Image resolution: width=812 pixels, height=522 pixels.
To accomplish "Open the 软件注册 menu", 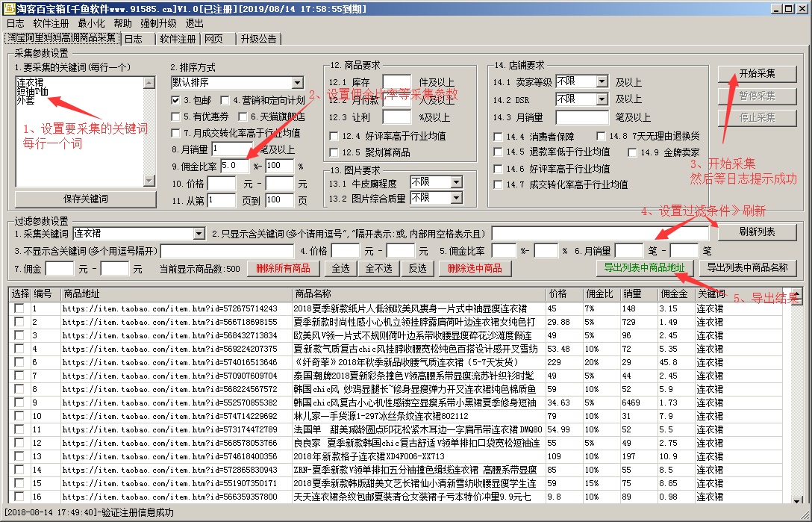I will point(51,23).
